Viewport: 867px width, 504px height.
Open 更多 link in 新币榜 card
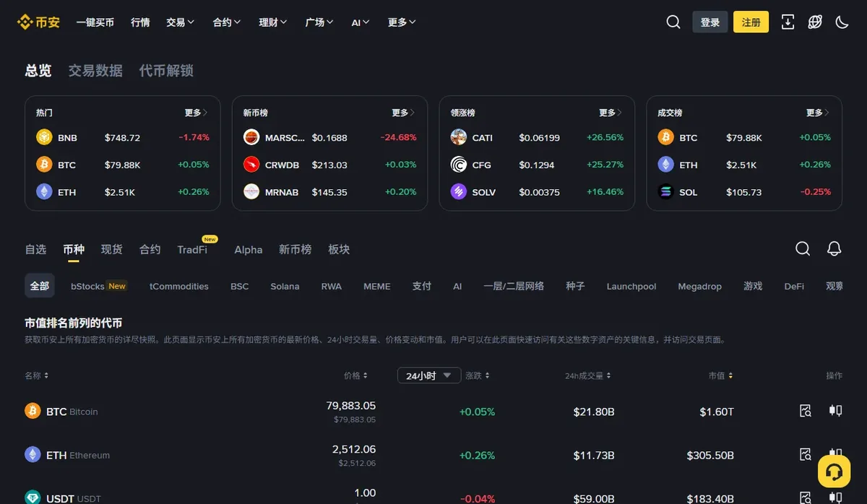(x=404, y=113)
